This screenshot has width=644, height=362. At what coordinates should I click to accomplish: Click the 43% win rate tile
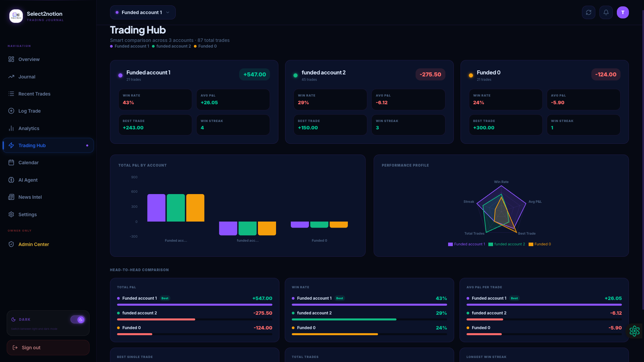(x=155, y=100)
